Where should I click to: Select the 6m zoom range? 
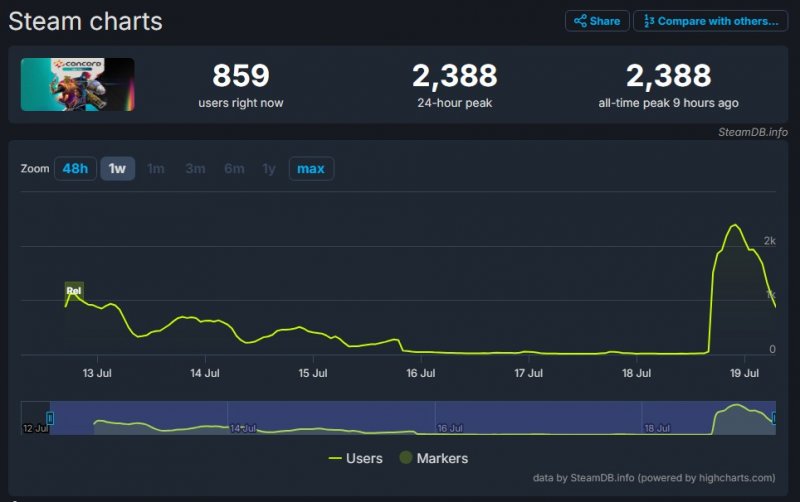(x=234, y=168)
